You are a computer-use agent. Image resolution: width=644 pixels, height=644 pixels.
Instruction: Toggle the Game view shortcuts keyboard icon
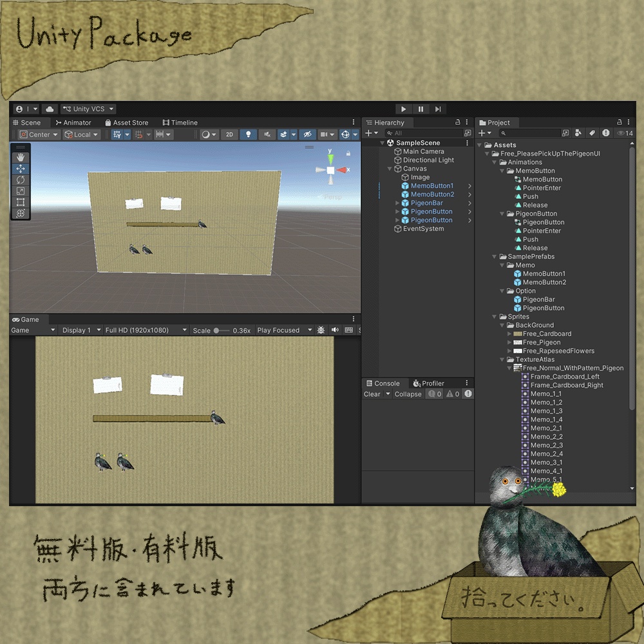coord(348,330)
